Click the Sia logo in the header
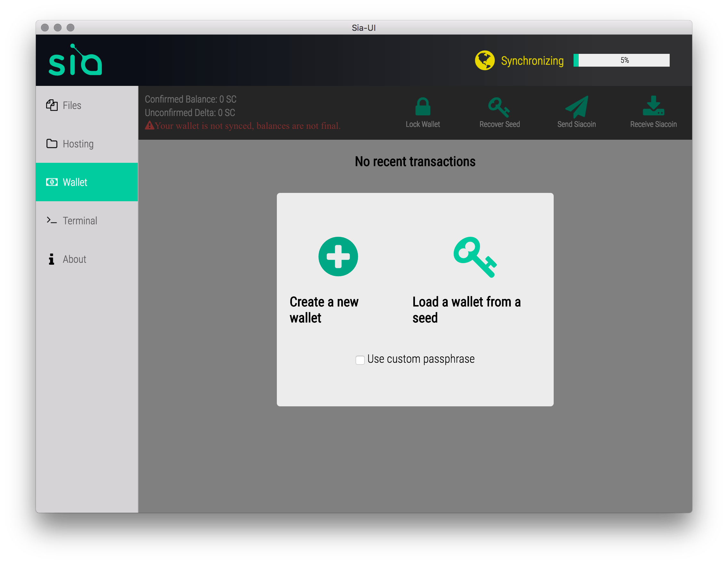Image resolution: width=728 pixels, height=564 pixels. pos(75,60)
